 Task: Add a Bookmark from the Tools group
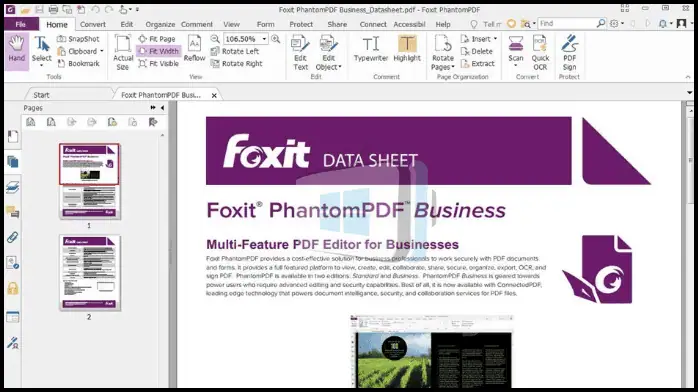(78, 64)
